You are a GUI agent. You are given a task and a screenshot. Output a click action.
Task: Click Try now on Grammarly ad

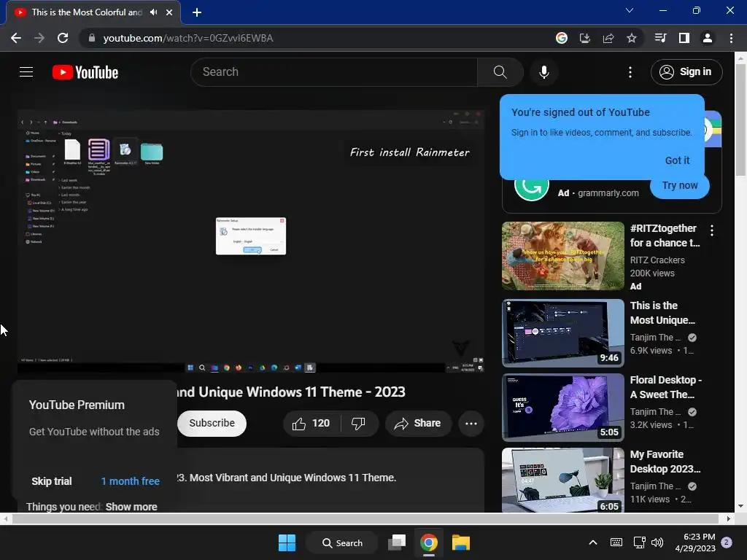(680, 186)
